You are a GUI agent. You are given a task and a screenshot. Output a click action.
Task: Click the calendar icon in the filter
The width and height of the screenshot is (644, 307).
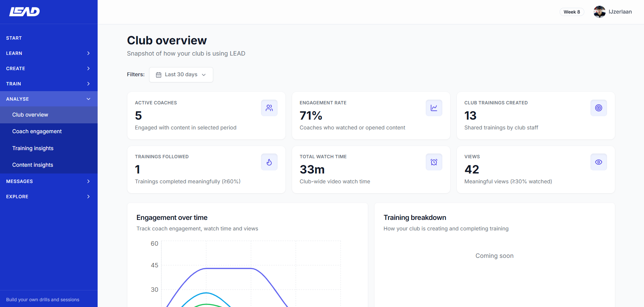pyautogui.click(x=159, y=75)
